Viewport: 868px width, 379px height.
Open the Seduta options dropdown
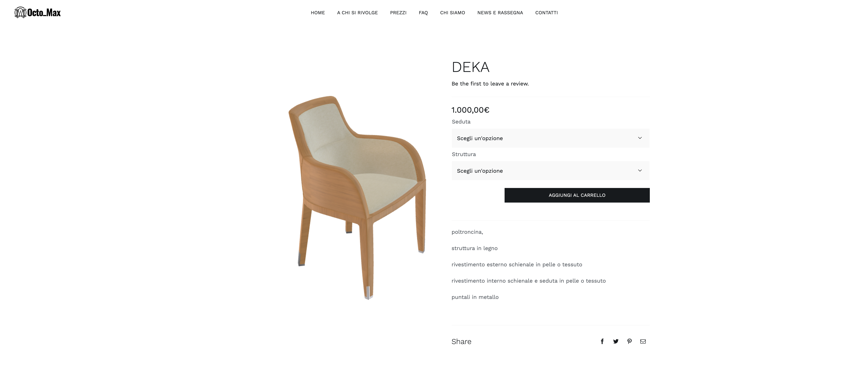551,138
